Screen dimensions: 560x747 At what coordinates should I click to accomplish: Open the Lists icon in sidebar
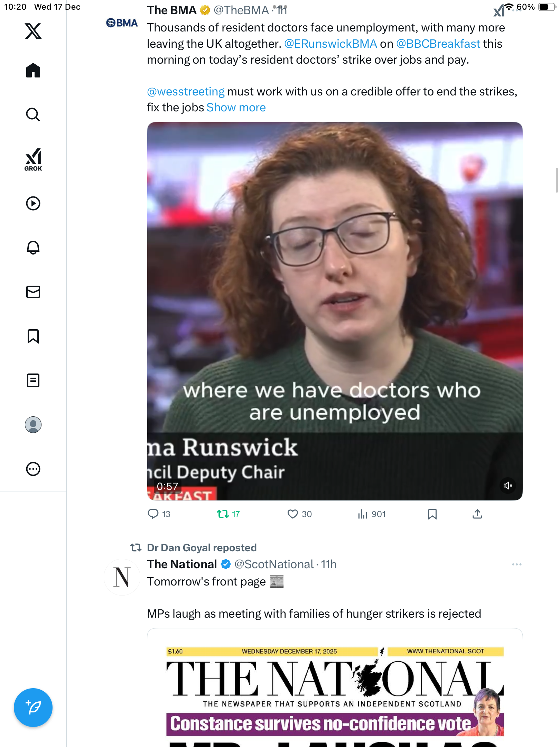pyautogui.click(x=33, y=380)
